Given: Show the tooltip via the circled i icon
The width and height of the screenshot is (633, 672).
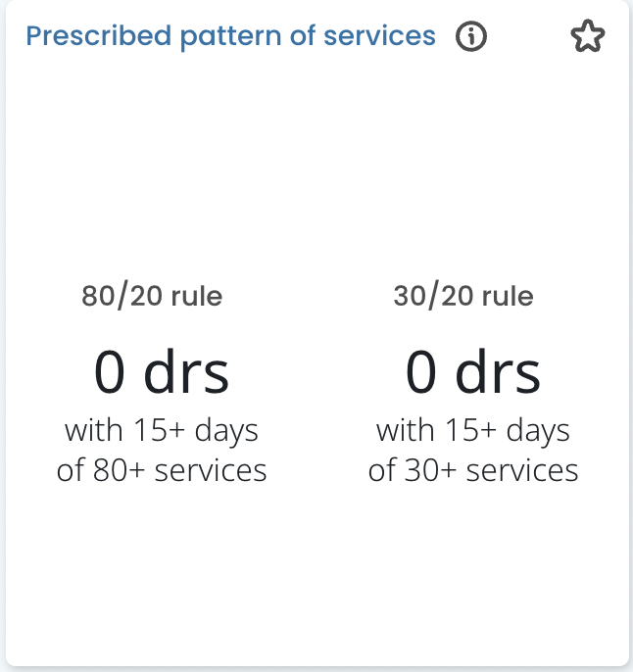Looking at the screenshot, I should (471, 37).
